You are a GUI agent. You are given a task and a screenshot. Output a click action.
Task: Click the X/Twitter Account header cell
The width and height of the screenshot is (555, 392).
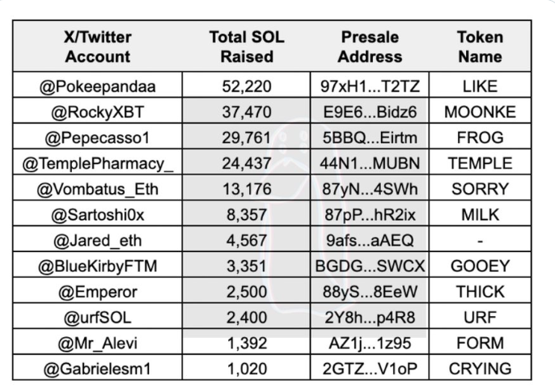point(98,47)
